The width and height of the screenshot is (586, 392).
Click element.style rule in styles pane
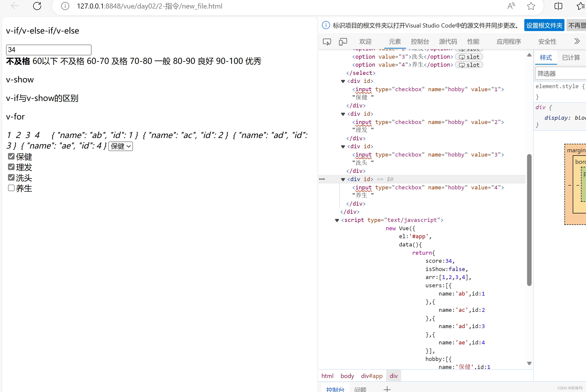(x=560, y=86)
